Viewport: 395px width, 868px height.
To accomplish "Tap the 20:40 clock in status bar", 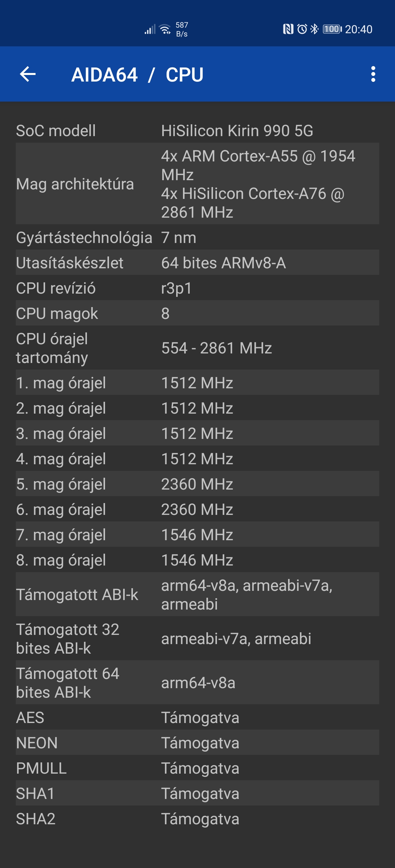I will (358, 29).
